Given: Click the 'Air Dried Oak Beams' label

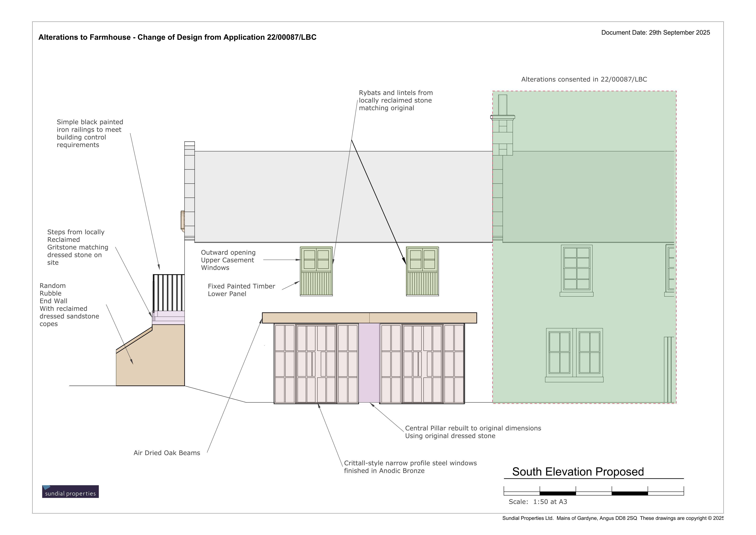Looking at the screenshot, I should point(167,453).
